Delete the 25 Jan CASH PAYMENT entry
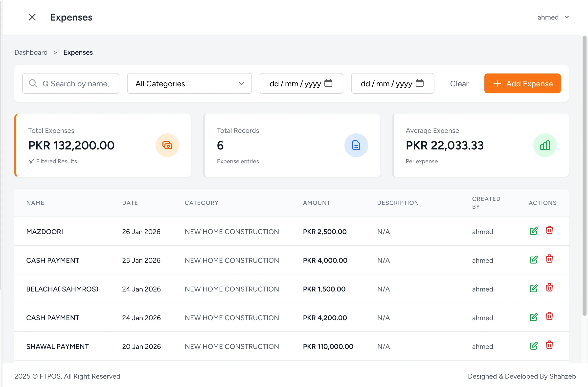The image size is (588, 387). [x=549, y=259]
